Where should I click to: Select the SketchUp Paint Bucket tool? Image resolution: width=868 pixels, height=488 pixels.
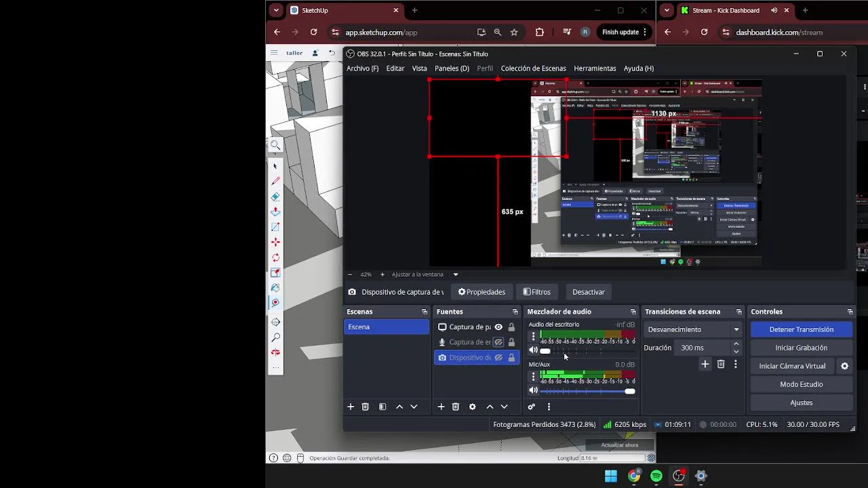point(275,288)
